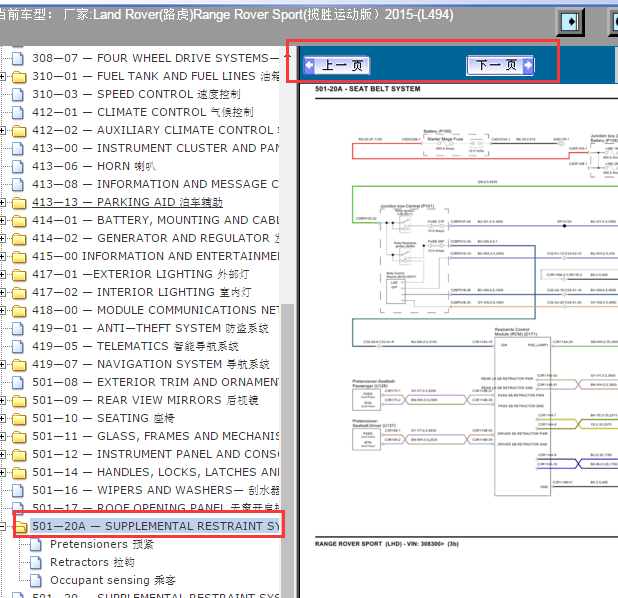The height and width of the screenshot is (598, 618).
Task: Expand the 414-02 Generator and Regulator node
Action: pyautogui.click(x=2, y=238)
